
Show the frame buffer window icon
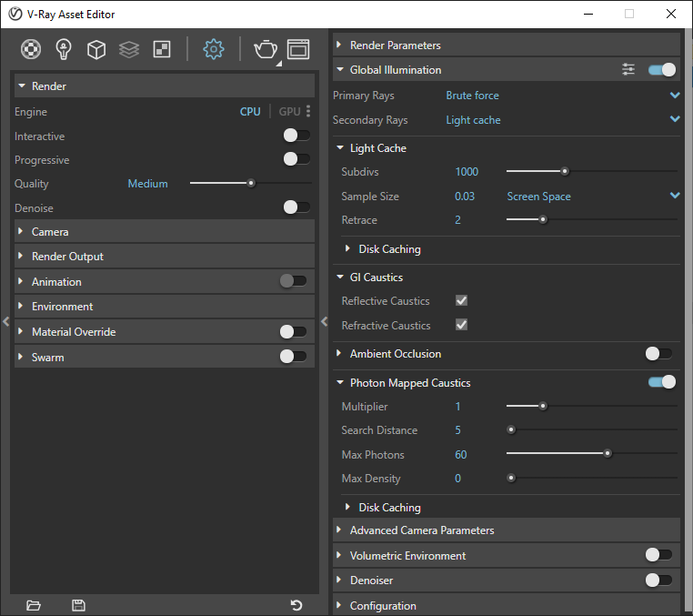click(298, 49)
